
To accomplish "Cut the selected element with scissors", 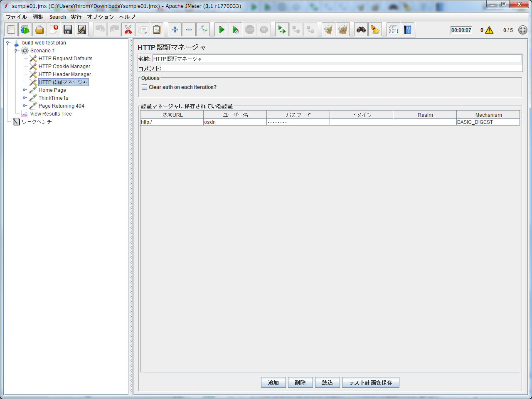I will [x=128, y=30].
